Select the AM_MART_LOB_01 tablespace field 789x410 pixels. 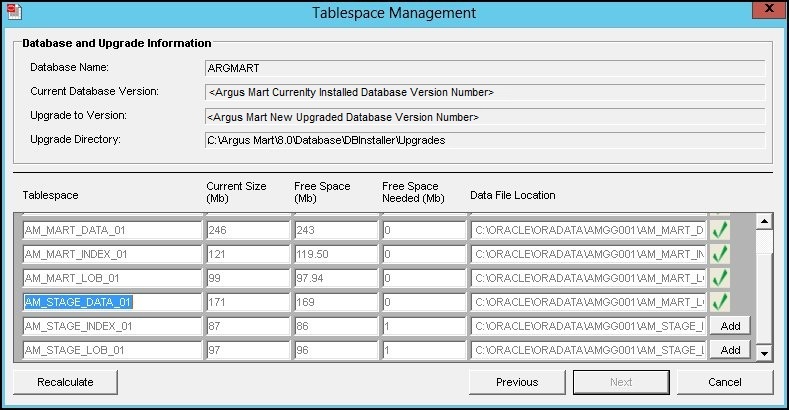pyautogui.click(x=112, y=278)
